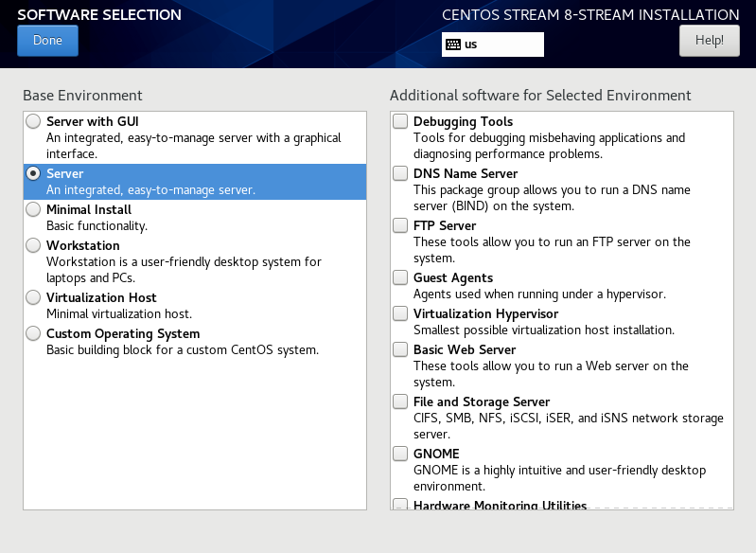756x553 pixels.
Task: Click 'Agents used when running under a hypervisor.'
Action: coord(539,294)
